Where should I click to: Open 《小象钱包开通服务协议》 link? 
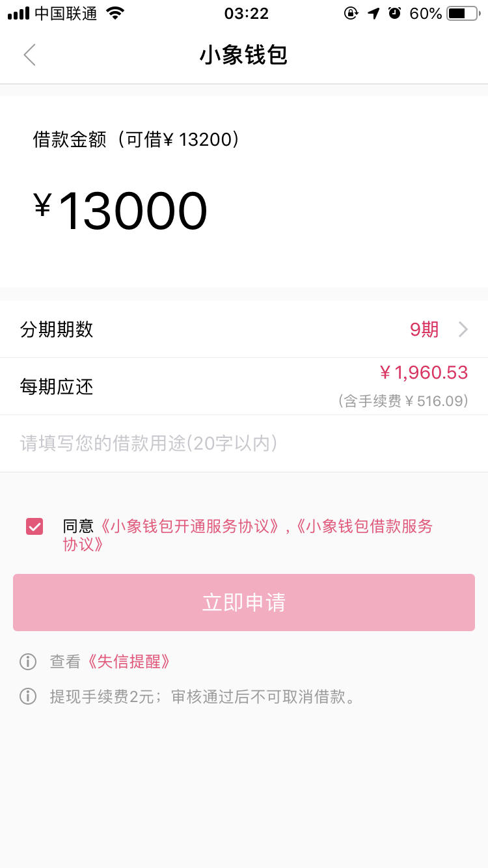coord(189,526)
